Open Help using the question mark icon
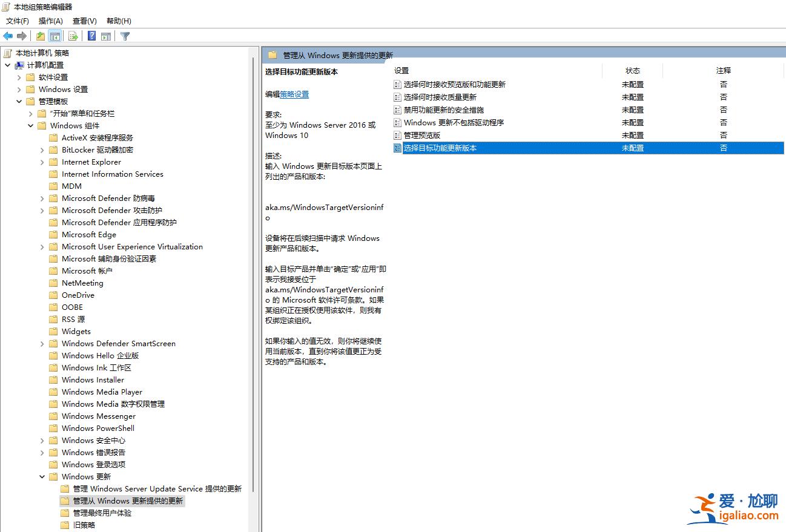Screen dimensions: 786x532 point(91,36)
